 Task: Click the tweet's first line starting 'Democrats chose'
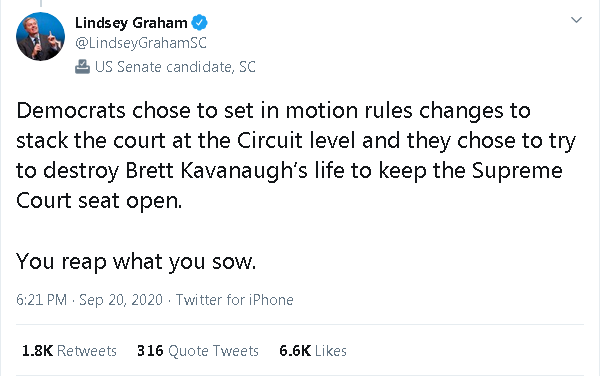click(x=273, y=111)
